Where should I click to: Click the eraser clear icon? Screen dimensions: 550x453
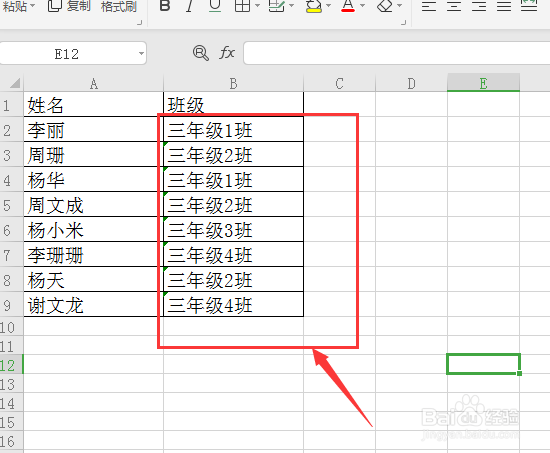click(385, 6)
